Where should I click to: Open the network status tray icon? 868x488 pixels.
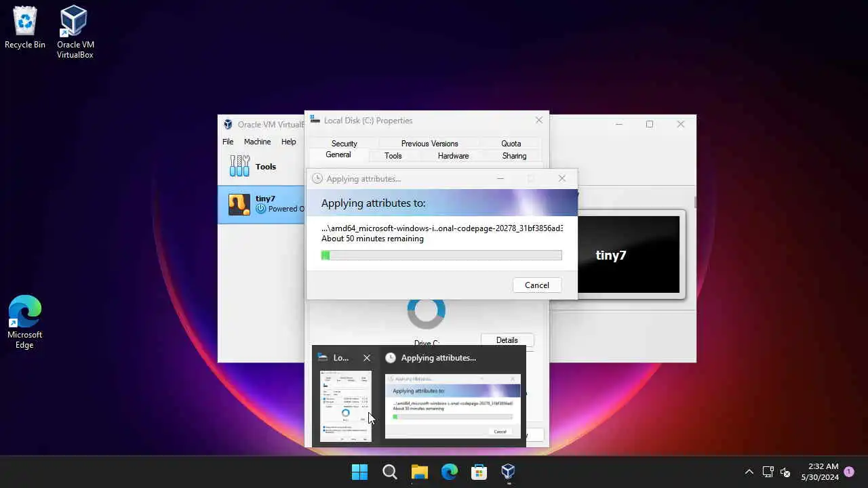coord(768,472)
